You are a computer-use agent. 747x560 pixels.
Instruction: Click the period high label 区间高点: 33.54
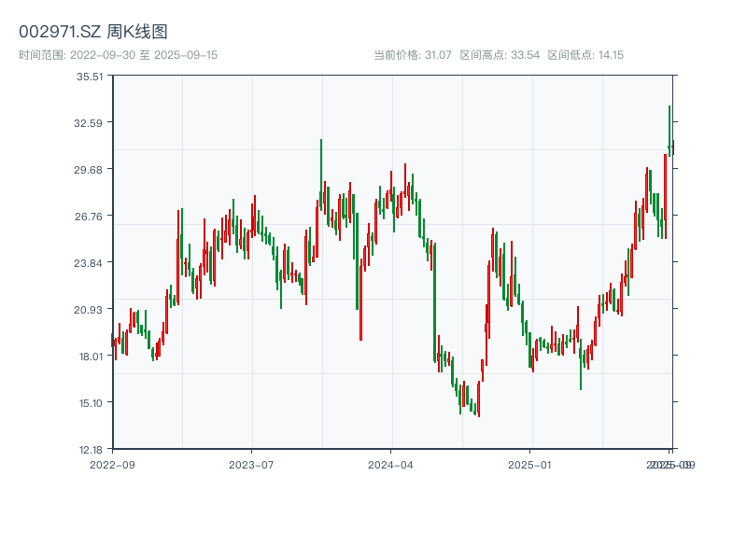(500, 55)
